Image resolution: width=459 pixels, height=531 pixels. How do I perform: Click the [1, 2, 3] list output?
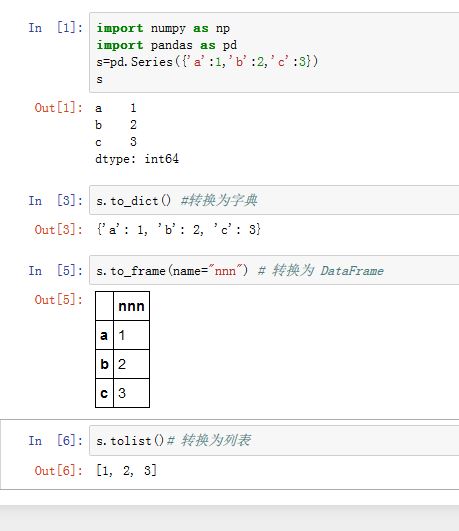127,470
